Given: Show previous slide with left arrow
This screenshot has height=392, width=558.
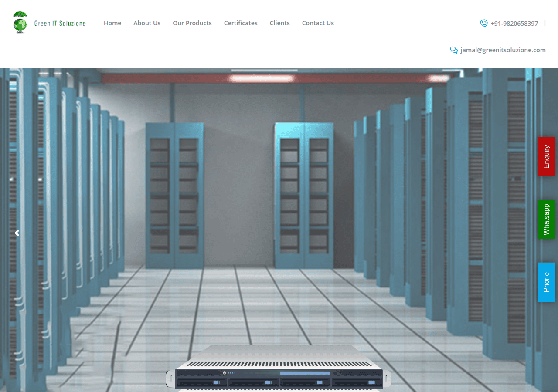Looking at the screenshot, I should (x=17, y=233).
